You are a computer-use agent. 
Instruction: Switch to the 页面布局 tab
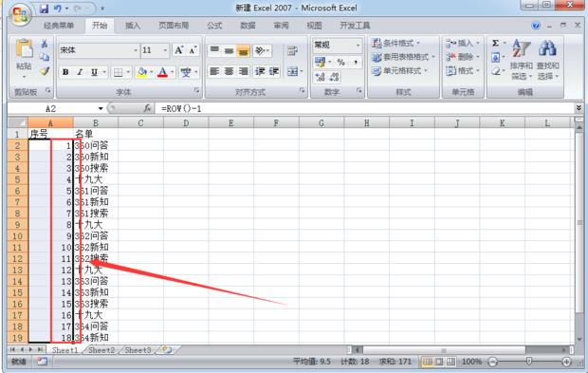tap(174, 26)
